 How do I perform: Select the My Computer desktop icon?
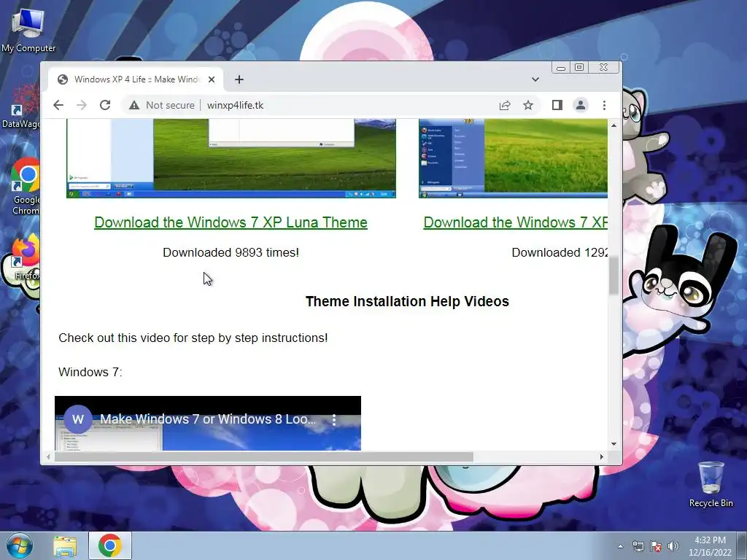[x=28, y=31]
